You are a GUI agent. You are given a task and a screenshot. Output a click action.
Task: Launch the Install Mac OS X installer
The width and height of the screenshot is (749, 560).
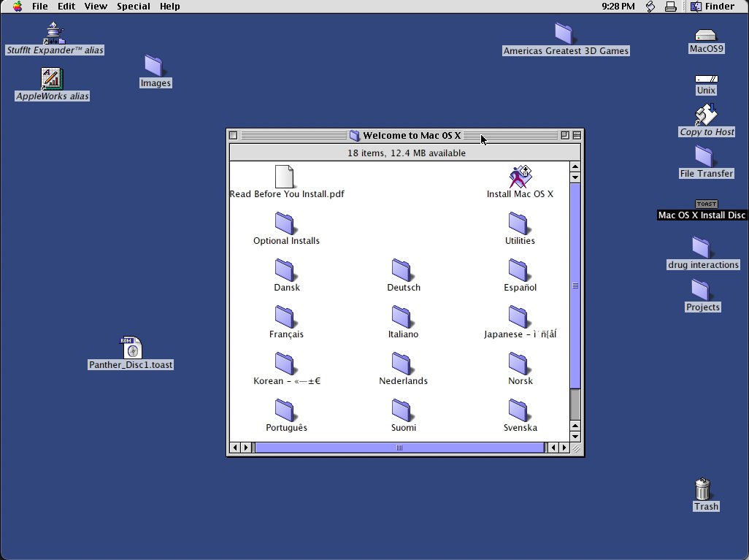pyautogui.click(x=520, y=176)
